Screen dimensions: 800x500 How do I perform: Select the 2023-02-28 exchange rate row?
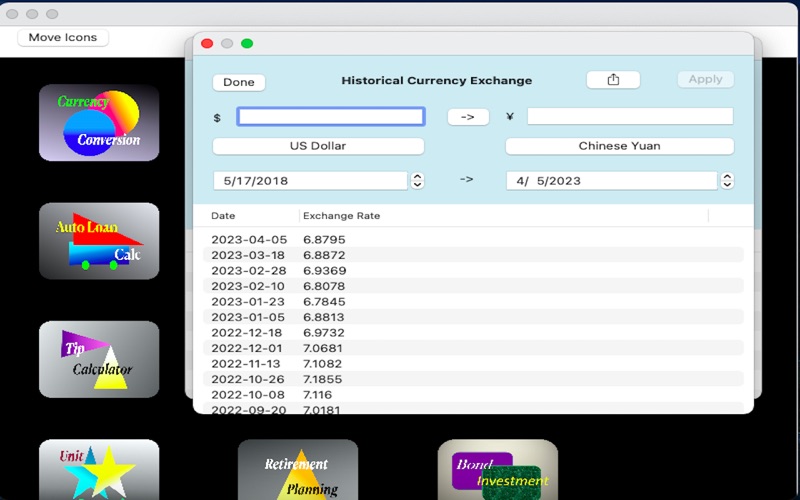473,270
